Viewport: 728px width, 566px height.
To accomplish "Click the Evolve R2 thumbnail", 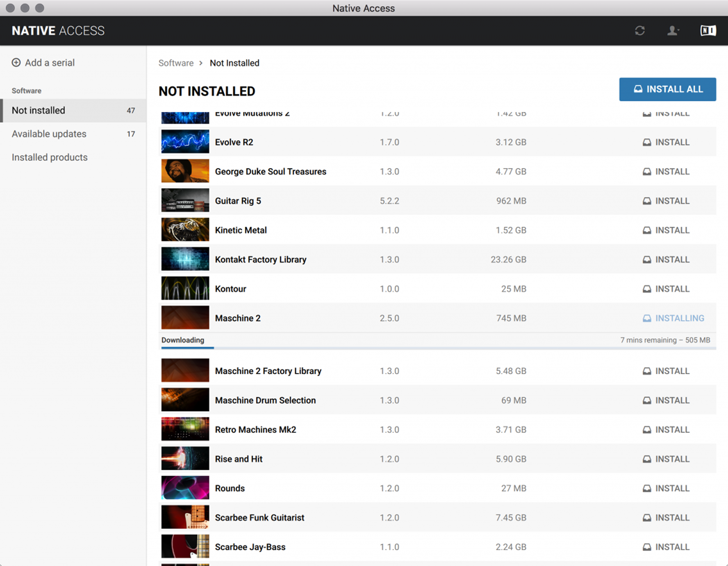I will 185,142.
